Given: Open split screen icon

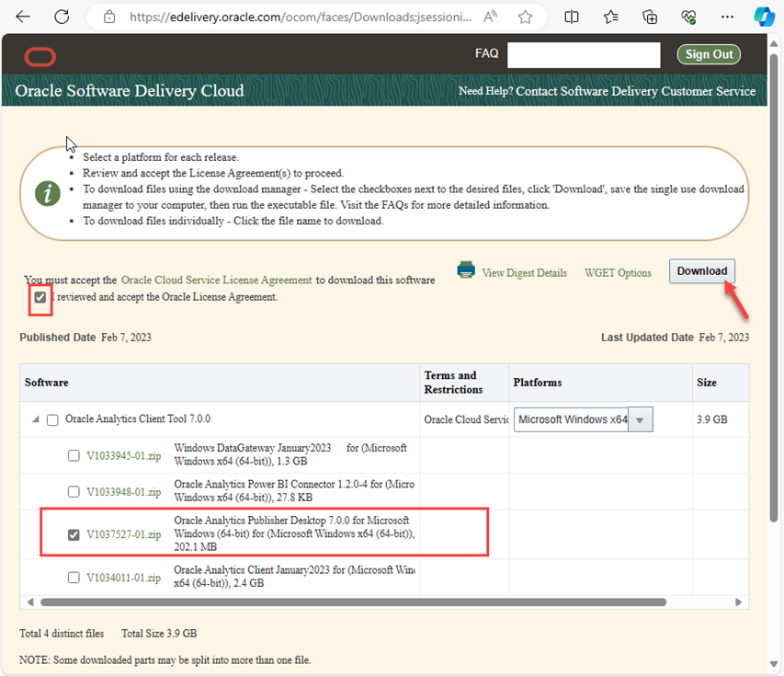Looking at the screenshot, I should (x=572, y=17).
